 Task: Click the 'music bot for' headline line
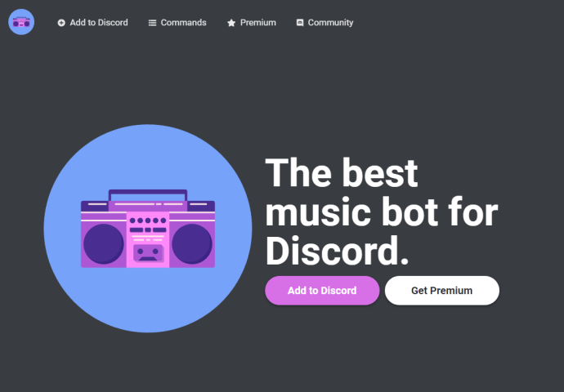tap(382, 212)
